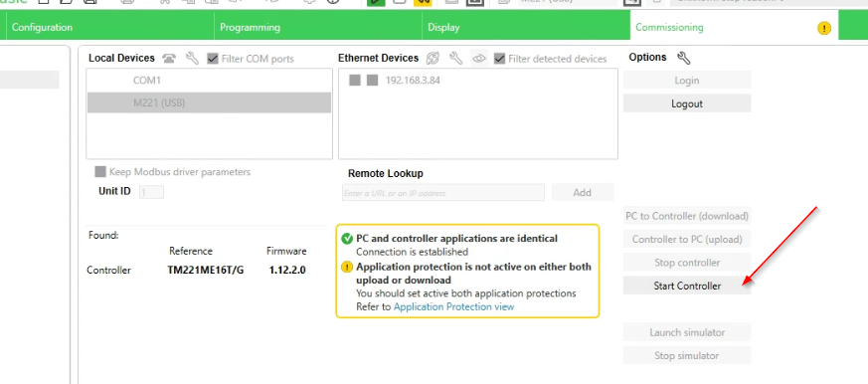
Task: Click the Stop simulator button
Action: click(687, 356)
